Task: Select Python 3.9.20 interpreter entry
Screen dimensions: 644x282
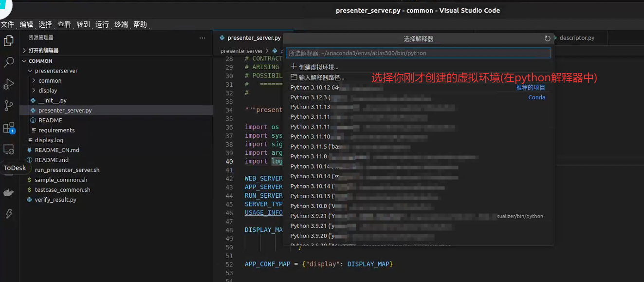Action: pyautogui.click(x=418, y=236)
